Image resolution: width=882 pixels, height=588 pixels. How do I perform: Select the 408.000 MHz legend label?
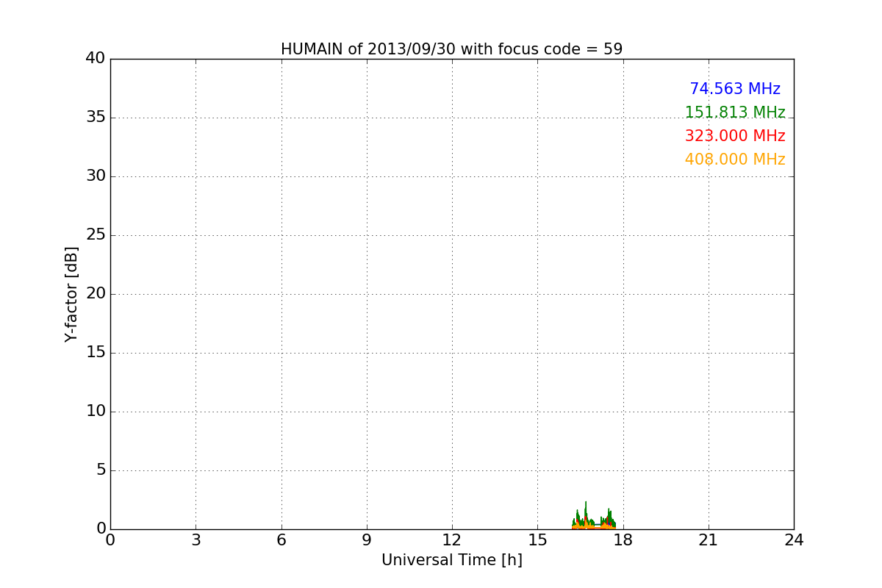pos(735,159)
